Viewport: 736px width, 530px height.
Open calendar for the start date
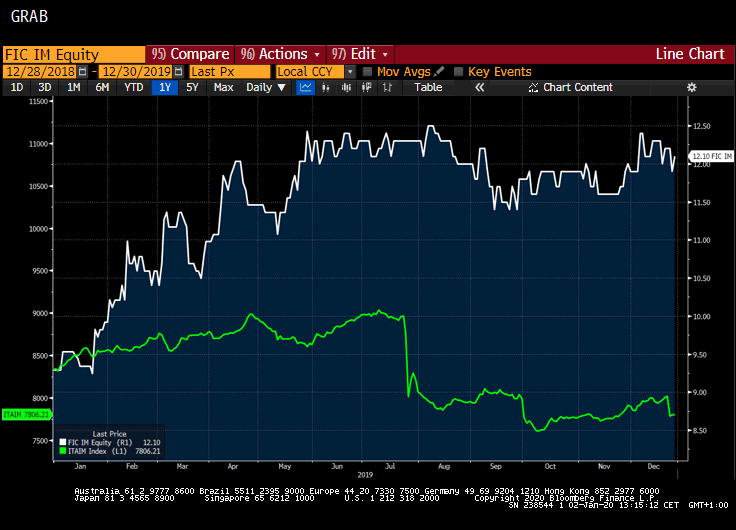[x=83, y=71]
